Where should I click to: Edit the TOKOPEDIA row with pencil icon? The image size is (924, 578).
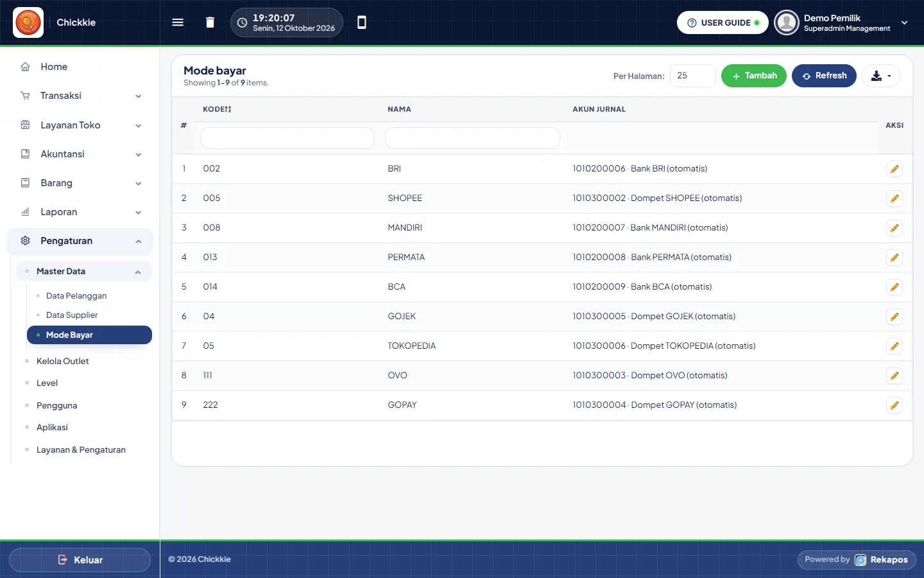(x=894, y=346)
